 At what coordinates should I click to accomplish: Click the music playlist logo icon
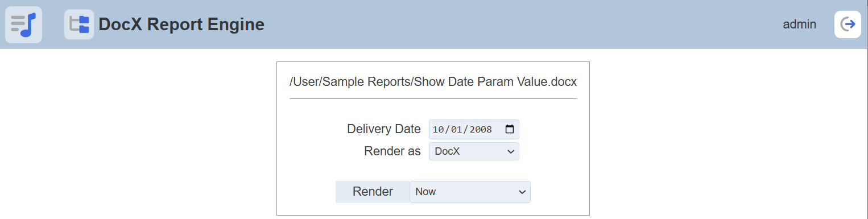pyautogui.click(x=23, y=24)
